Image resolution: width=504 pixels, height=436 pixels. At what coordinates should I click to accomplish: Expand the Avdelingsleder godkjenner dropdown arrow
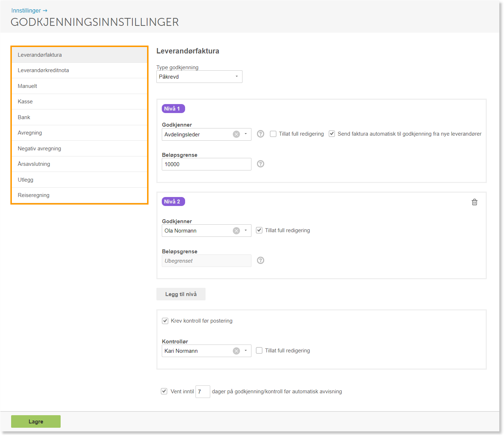coord(246,134)
